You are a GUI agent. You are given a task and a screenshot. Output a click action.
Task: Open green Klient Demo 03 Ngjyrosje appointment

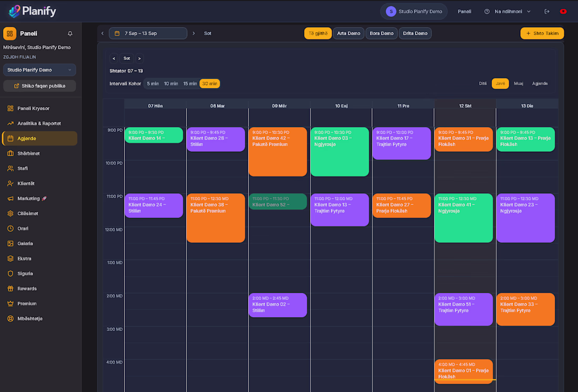340,151
